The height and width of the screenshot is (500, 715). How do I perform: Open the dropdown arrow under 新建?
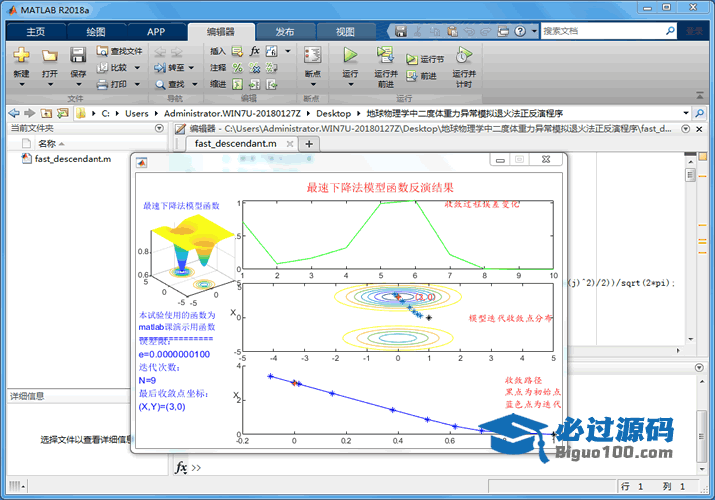coord(21,84)
